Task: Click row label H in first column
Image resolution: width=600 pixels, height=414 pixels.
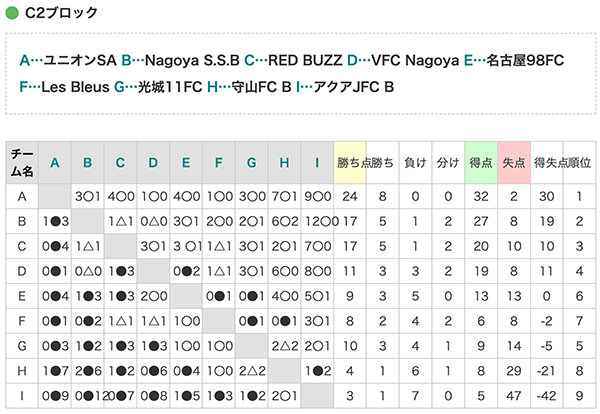Action: [x=22, y=371]
